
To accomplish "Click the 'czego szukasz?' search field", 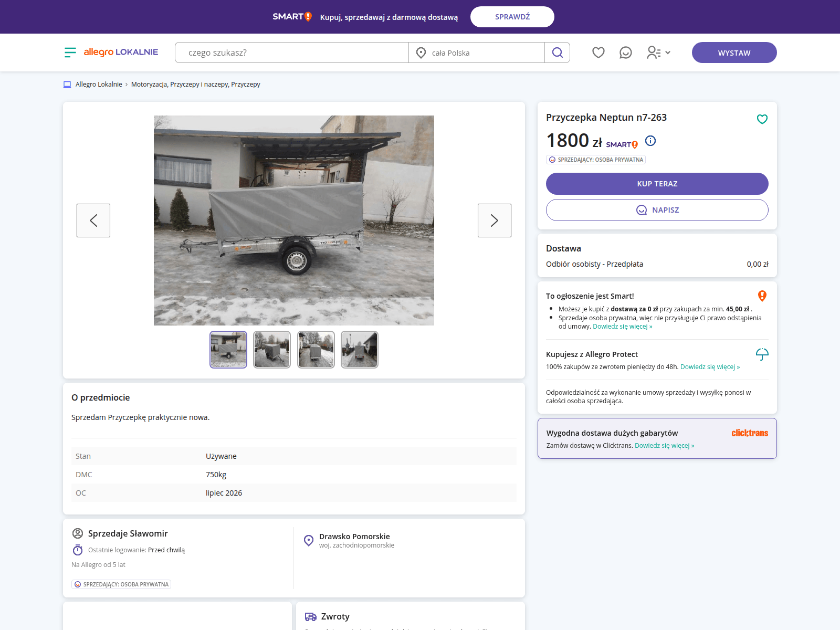I will pyautogui.click(x=291, y=52).
